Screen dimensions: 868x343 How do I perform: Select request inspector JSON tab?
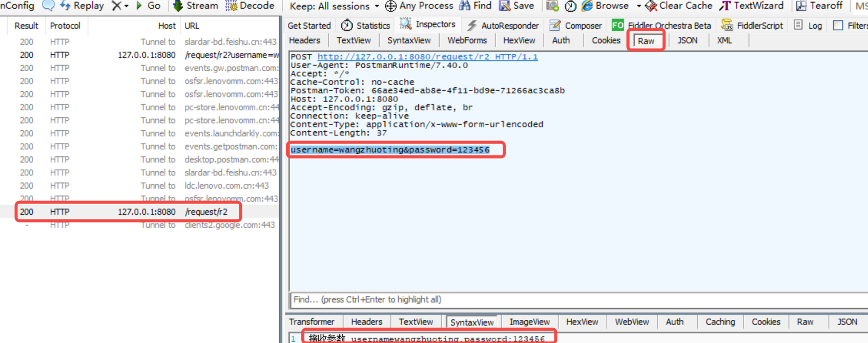click(687, 40)
